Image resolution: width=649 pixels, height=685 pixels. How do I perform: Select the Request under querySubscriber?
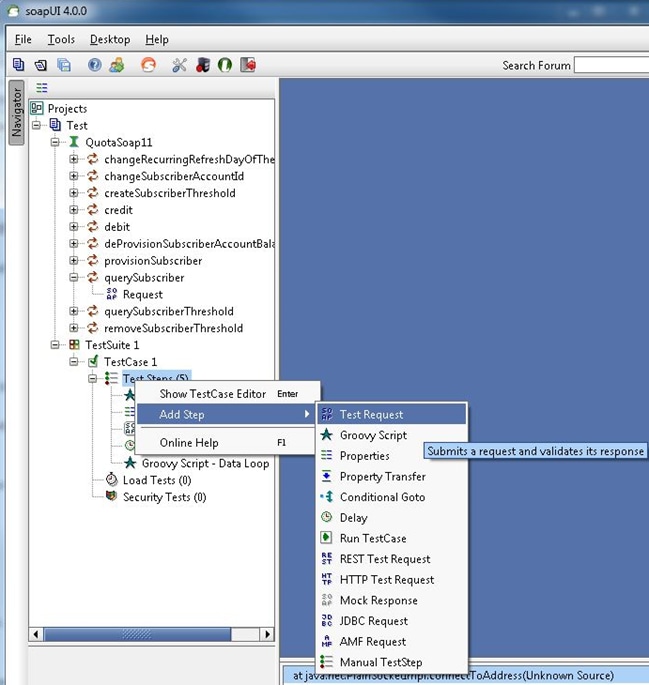[143, 295]
